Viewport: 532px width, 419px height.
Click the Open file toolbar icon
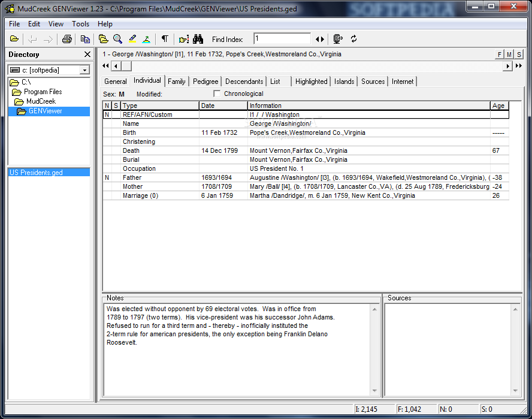14,39
